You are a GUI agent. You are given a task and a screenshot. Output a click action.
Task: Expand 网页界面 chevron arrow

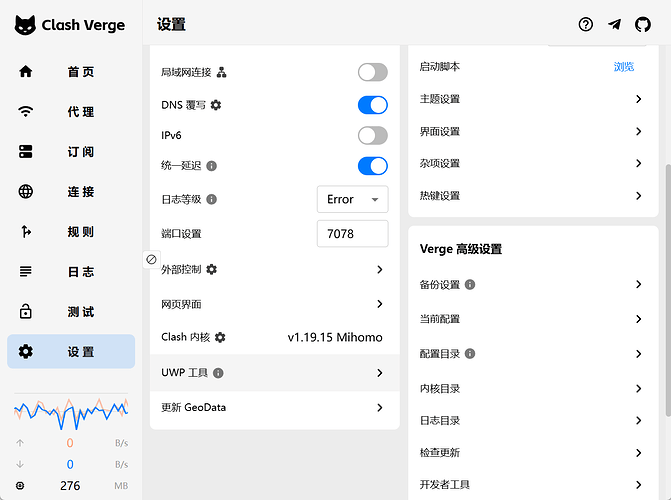tap(380, 304)
